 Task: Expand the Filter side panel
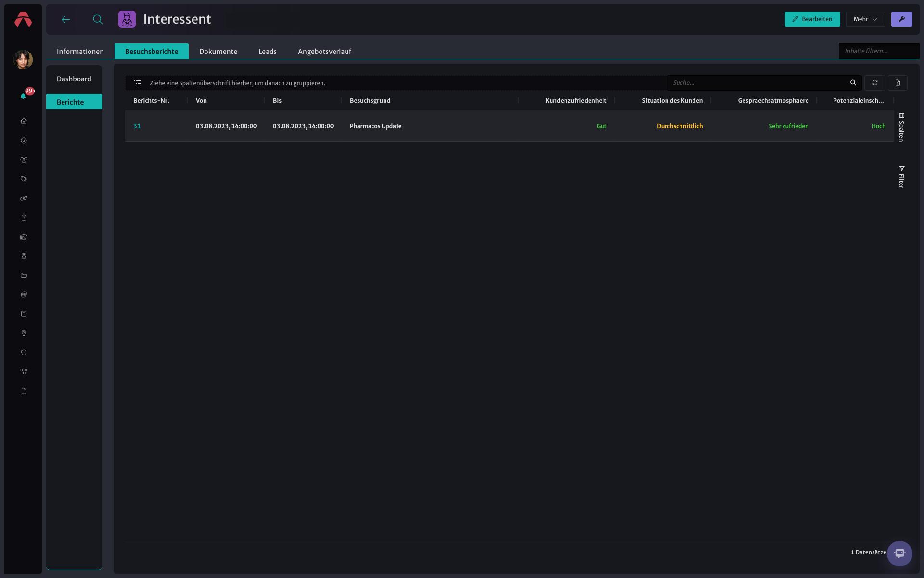pos(901,177)
